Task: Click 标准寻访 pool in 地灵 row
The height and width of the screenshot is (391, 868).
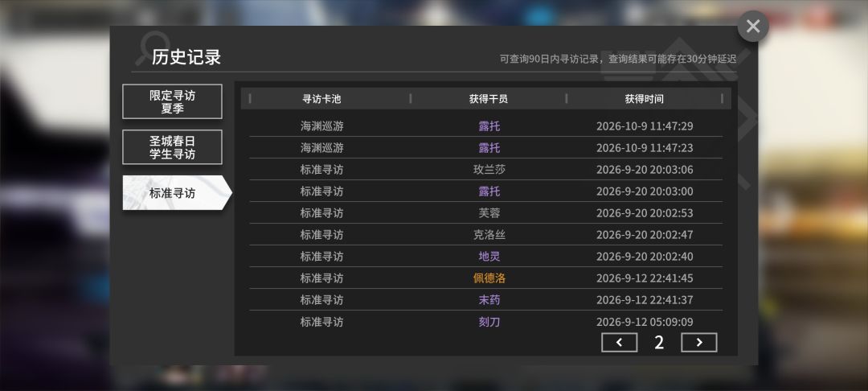Action: click(x=321, y=257)
